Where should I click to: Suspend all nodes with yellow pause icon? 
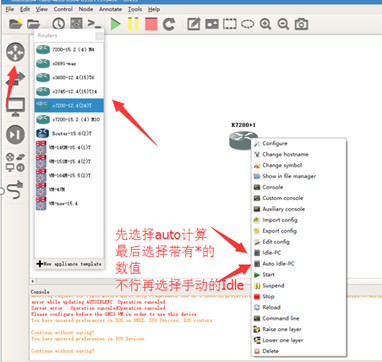(133, 24)
